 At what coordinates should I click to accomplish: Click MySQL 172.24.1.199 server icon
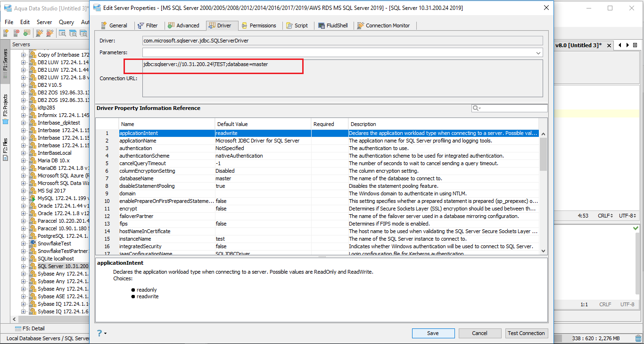(33, 198)
